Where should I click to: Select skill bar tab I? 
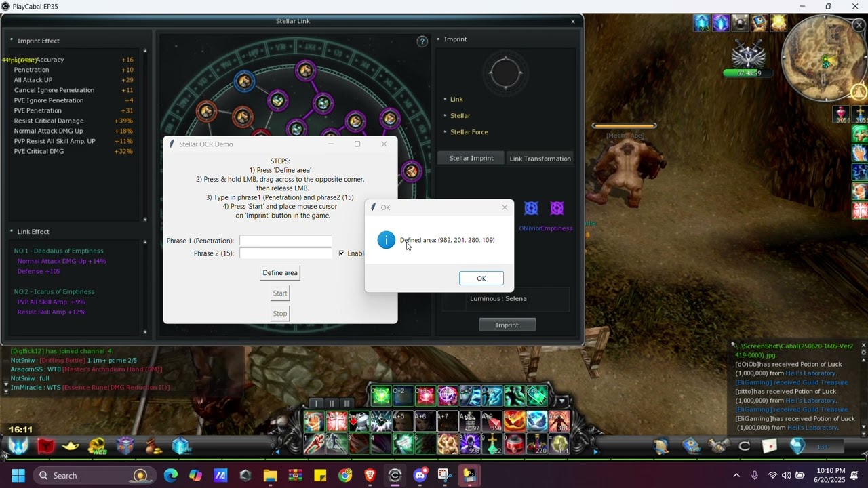pos(316,403)
